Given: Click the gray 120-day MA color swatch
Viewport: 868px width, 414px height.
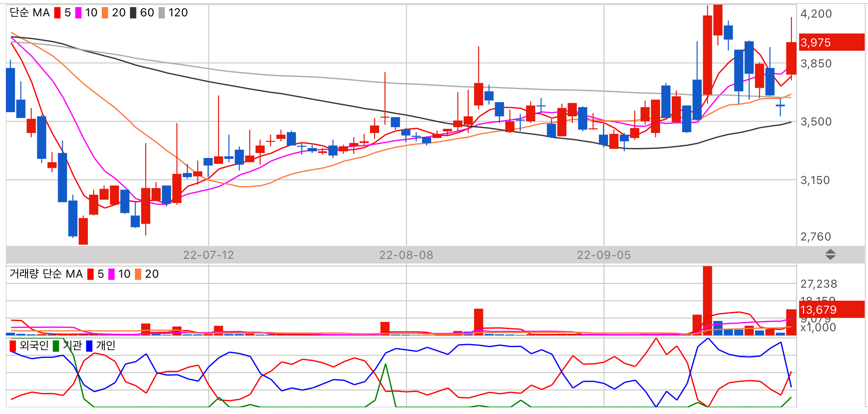Looking at the screenshot, I should point(162,13).
